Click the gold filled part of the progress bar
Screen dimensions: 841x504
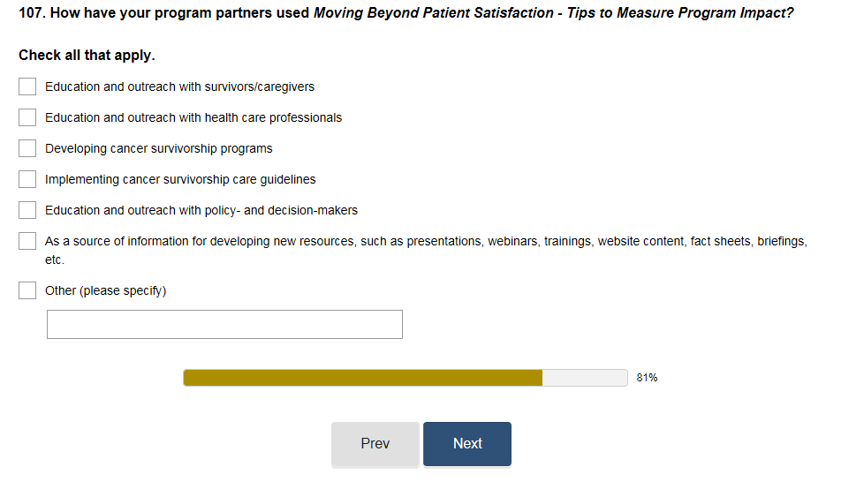(362, 378)
